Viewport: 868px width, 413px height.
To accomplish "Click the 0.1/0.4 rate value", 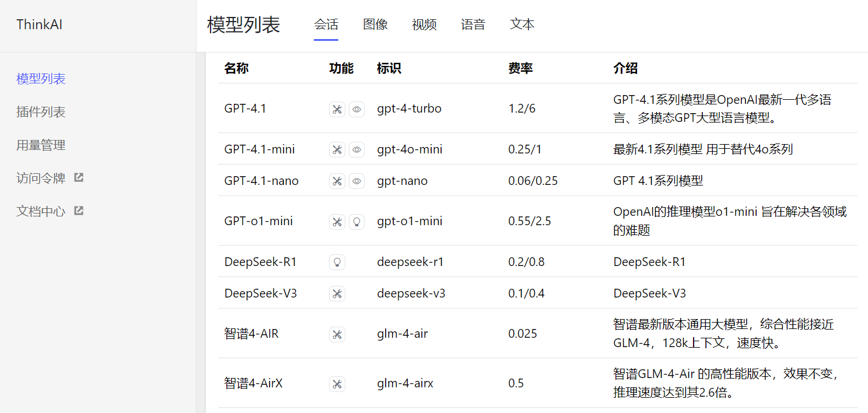I will 526,293.
